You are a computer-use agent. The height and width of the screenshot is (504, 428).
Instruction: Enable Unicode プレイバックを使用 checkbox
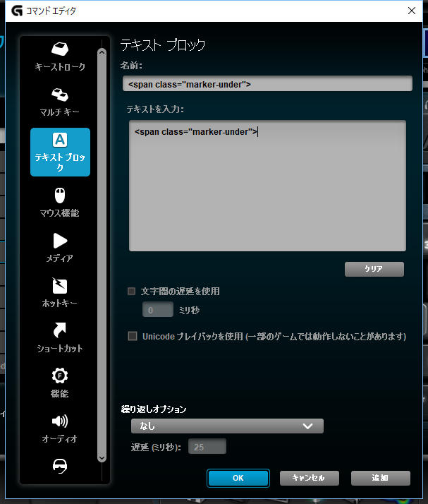coord(133,336)
